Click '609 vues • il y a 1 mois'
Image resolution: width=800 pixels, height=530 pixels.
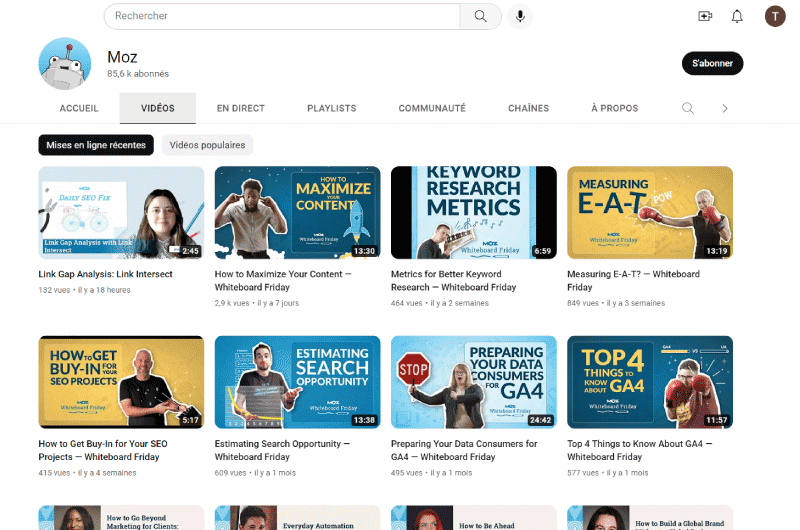point(255,473)
